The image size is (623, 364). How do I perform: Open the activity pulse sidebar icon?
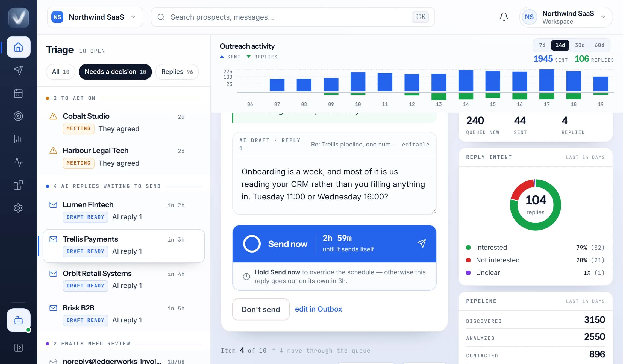[x=18, y=162]
